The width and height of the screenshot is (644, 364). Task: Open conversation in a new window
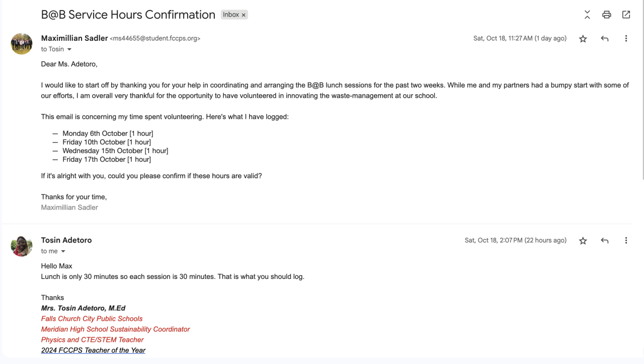click(x=626, y=15)
